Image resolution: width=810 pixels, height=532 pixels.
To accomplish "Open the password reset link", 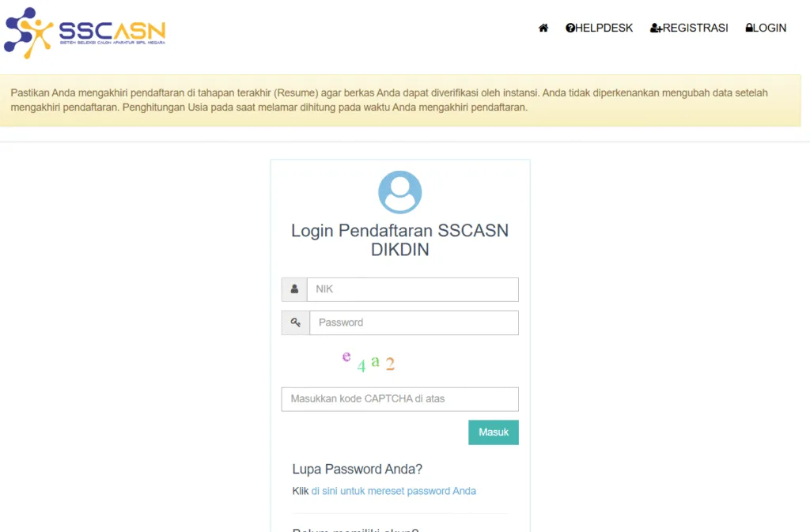I will [394, 491].
